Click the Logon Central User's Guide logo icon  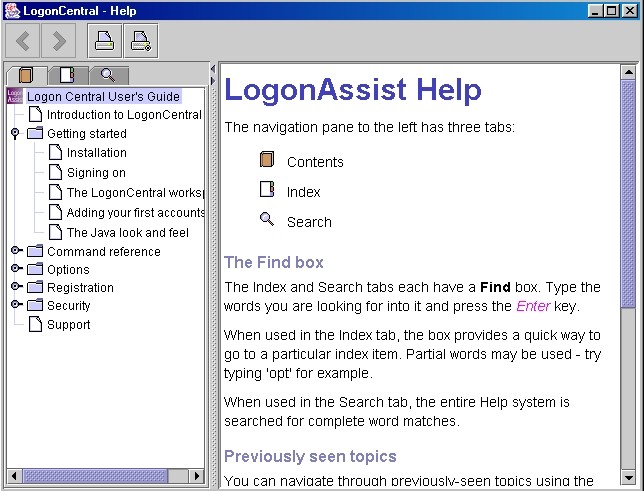15,96
